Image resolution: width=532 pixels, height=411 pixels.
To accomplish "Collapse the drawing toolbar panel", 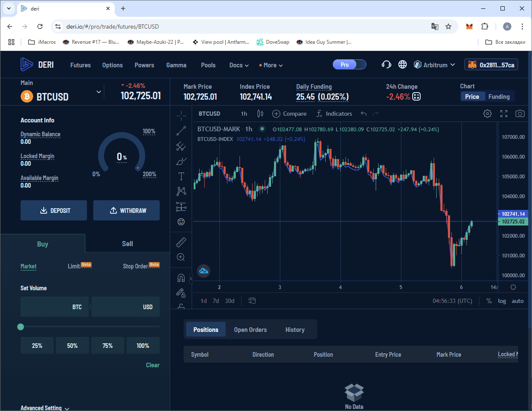I will pyautogui.click(x=191, y=278).
